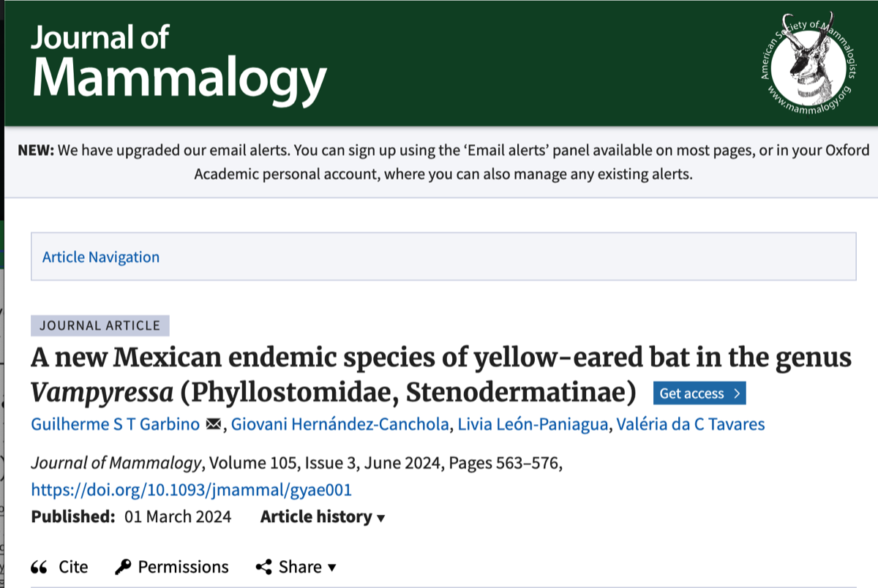Expand the Article history dropdown

(x=323, y=516)
